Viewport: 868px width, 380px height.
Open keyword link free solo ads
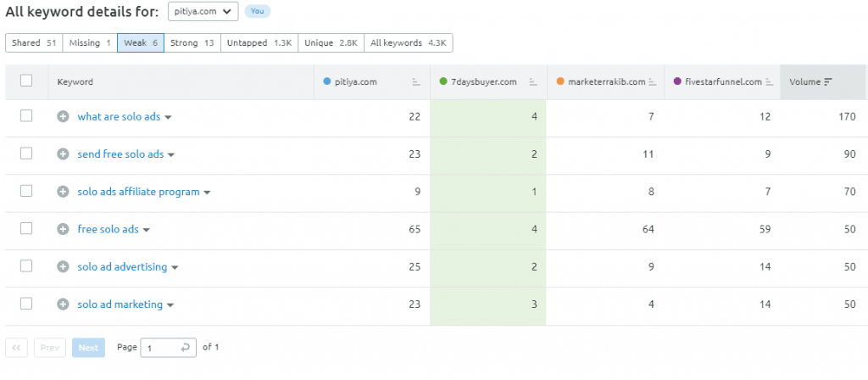pyautogui.click(x=108, y=229)
